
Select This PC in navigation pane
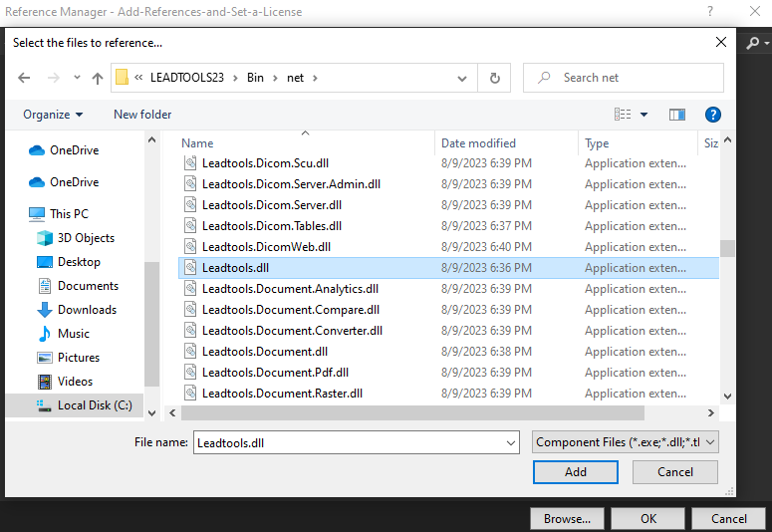coord(59,214)
